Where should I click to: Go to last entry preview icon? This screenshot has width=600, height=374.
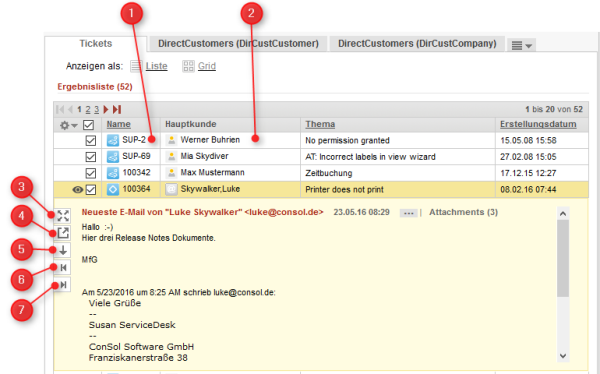coord(63,285)
